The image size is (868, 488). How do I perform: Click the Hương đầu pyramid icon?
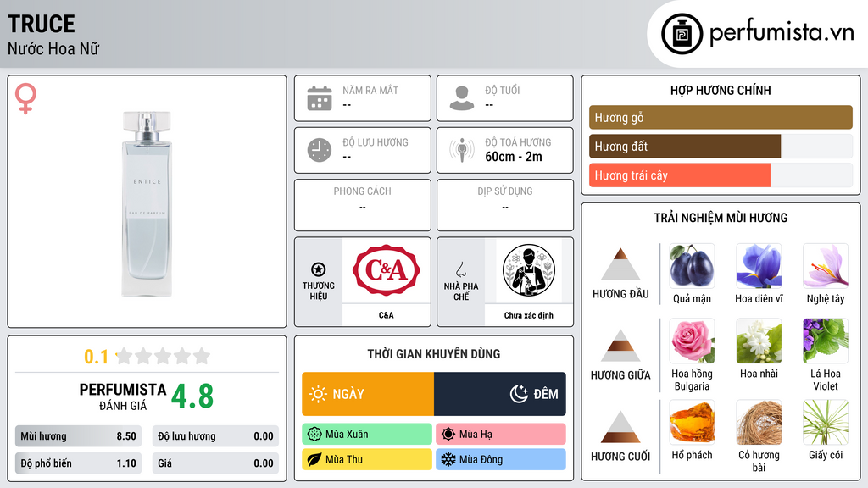pyautogui.click(x=620, y=264)
